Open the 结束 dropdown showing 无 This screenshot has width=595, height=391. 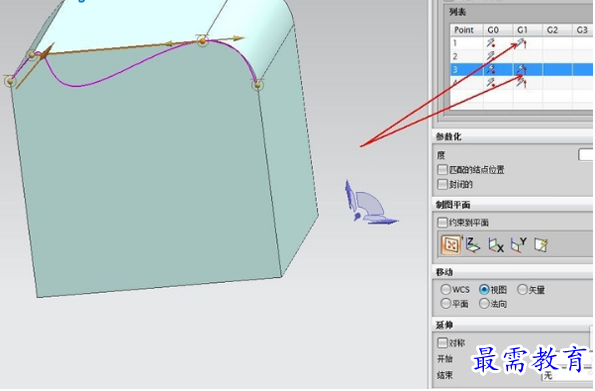pos(567,376)
